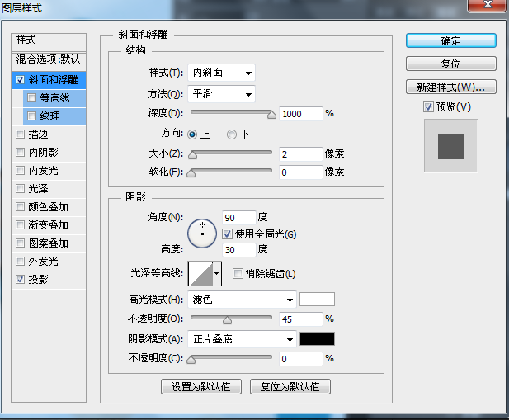Click the 深度 depth value input field
Image resolution: width=509 pixels, height=420 pixels.
(300, 114)
